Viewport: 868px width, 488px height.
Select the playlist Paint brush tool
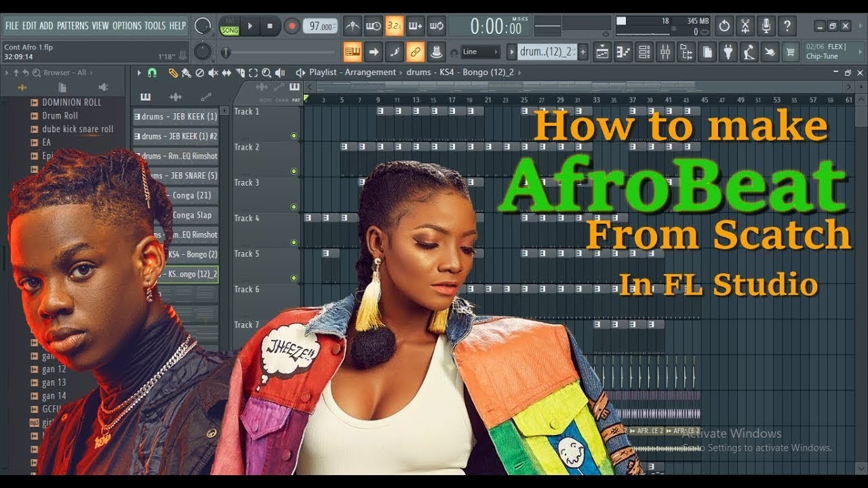[186, 73]
